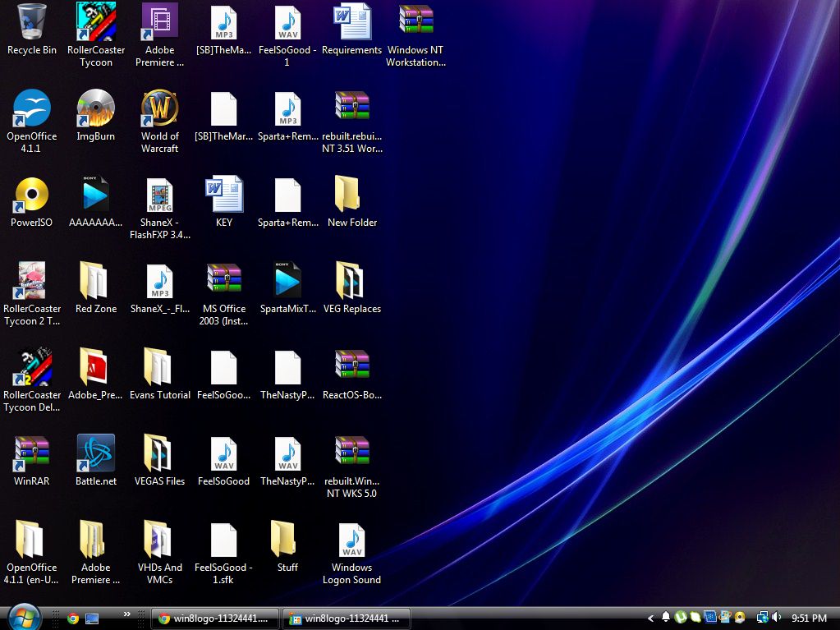This screenshot has height=630, width=840.
Task: Open the Recycle Bin
Action: [x=32, y=21]
